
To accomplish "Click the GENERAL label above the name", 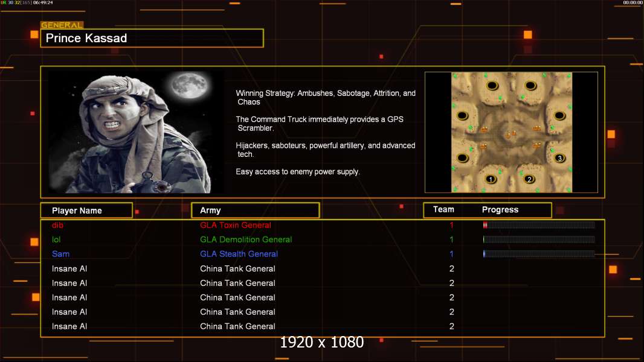I will [62, 25].
